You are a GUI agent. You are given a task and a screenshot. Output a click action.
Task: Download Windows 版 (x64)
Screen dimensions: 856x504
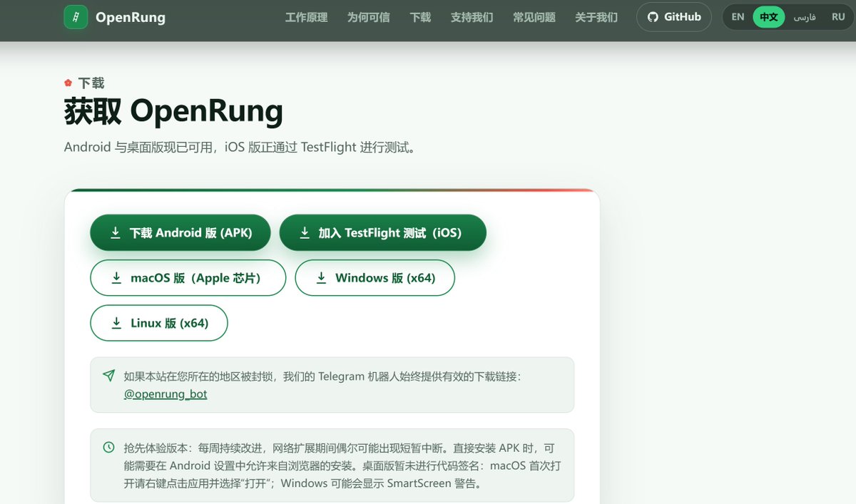(374, 278)
